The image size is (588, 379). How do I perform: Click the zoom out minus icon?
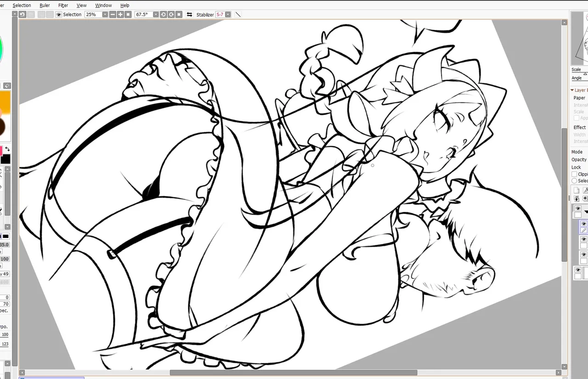point(113,15)
